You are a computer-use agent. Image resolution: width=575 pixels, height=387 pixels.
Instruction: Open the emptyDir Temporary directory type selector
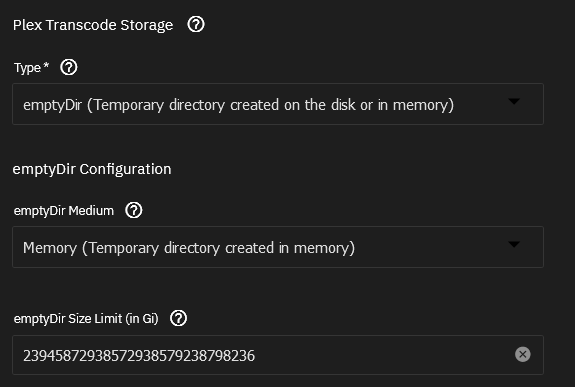(x=278, y=104)
